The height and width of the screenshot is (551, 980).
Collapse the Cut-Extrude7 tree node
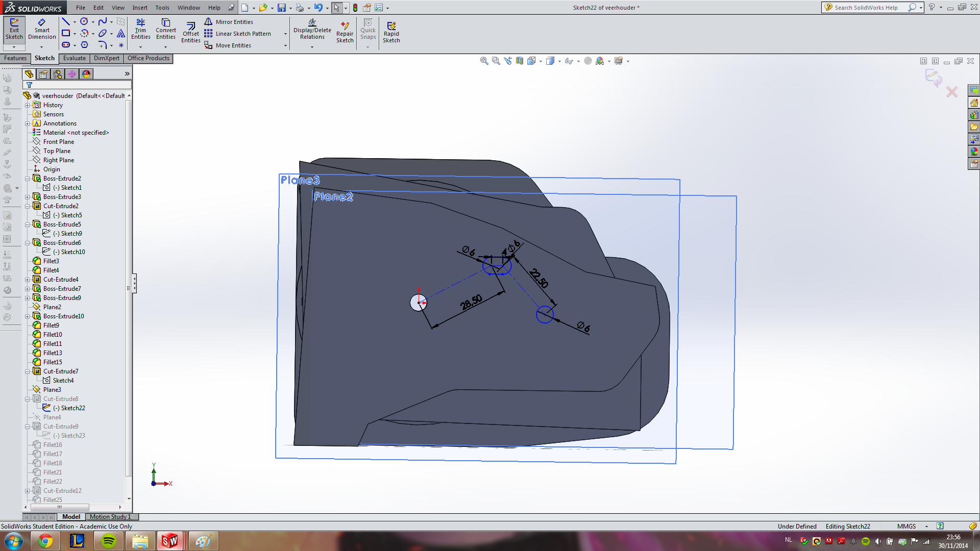[28, 371]
